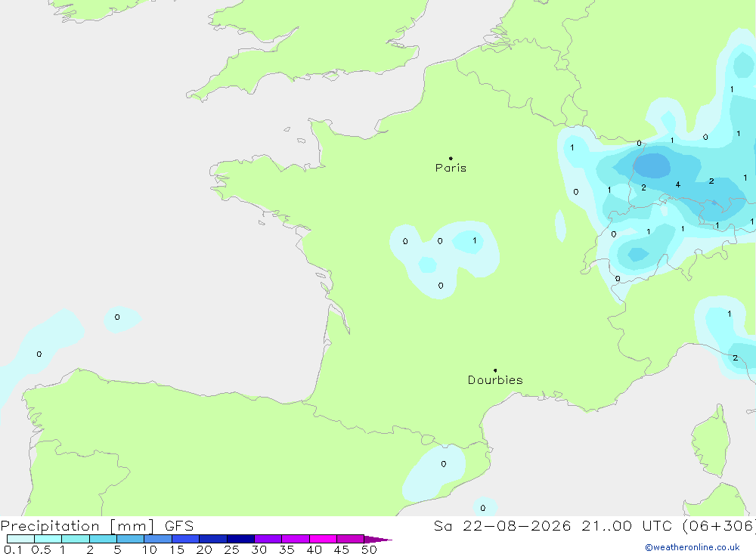756x554 pixels.
Task: Click the 'Sa 22-08-2026' date text
Action: click(502, 525)
